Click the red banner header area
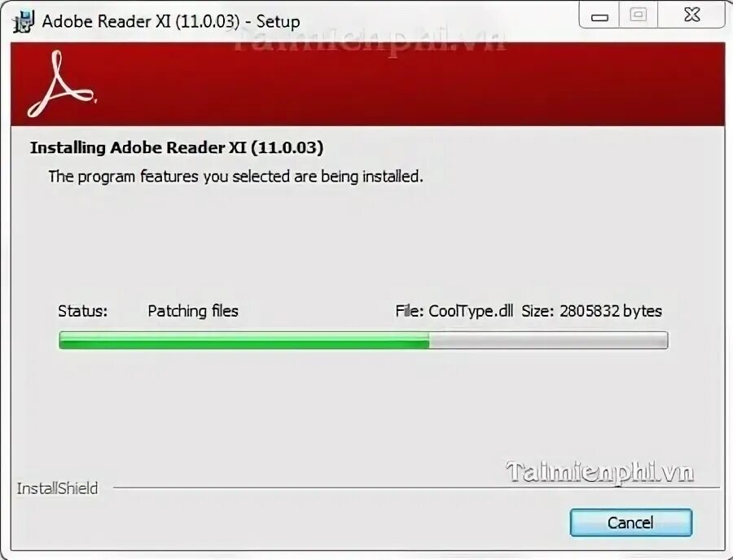This screenshot has height=560, width=733. (x=367, y=84)
